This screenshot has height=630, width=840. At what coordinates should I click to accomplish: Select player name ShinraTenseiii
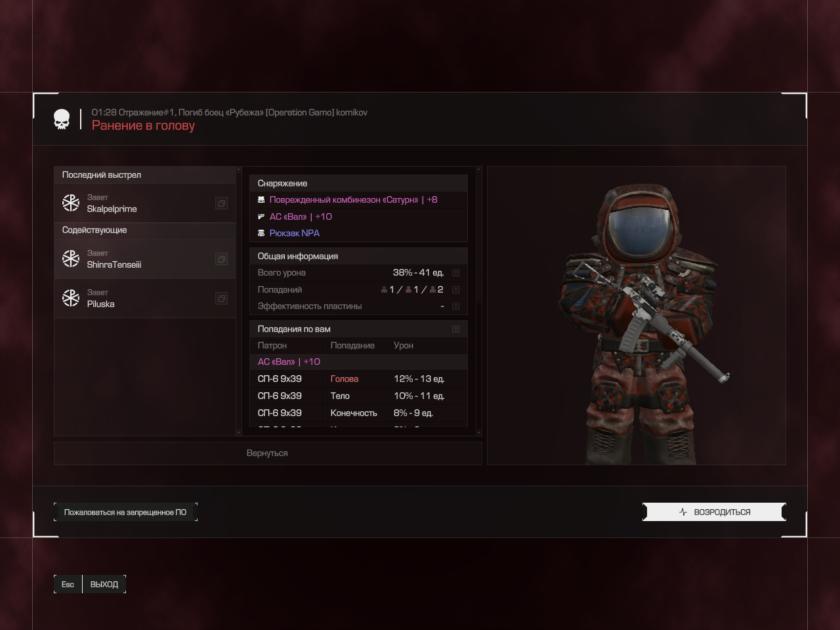(114, 264)
